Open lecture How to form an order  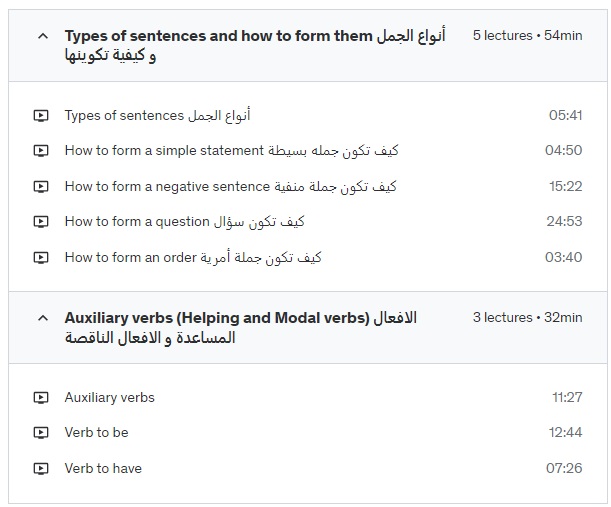[x=193, y=257]
